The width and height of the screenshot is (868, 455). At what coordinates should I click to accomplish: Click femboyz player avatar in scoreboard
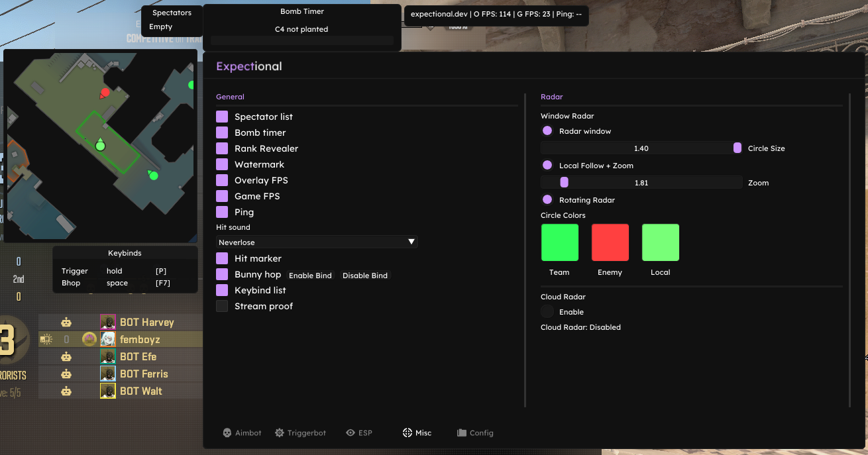pos(108,339)
